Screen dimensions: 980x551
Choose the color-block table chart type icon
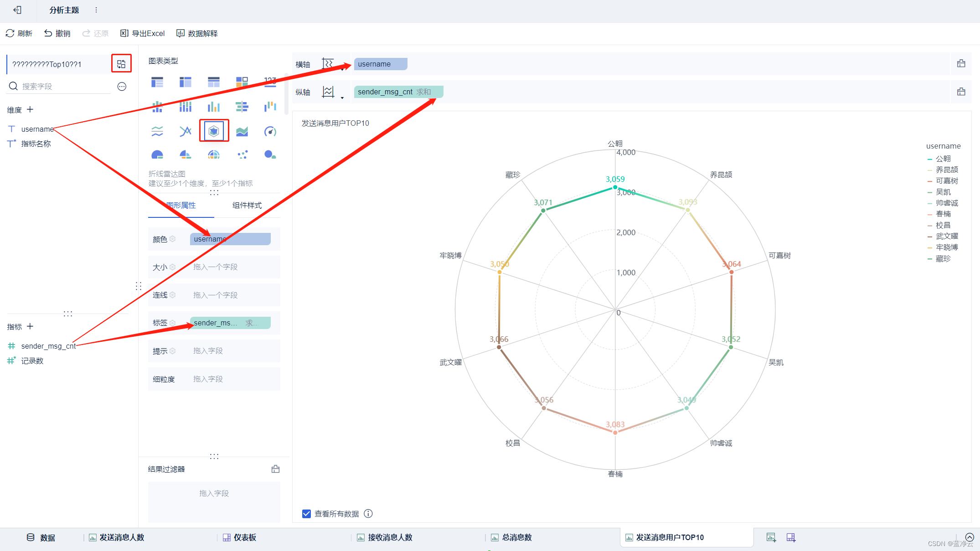tap(242, 82)
